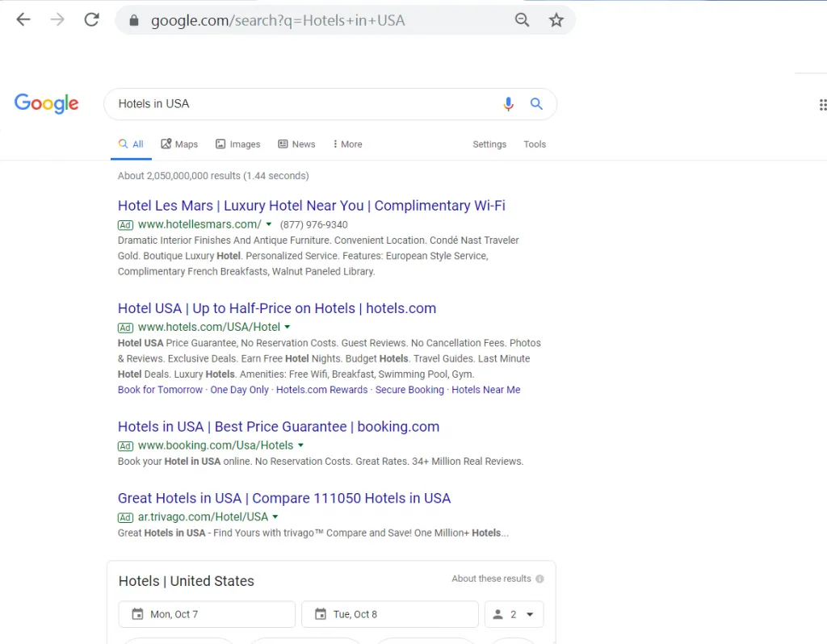The image size is (827, 644).
Task: Open search Settings
Action: tap(489, 144)
